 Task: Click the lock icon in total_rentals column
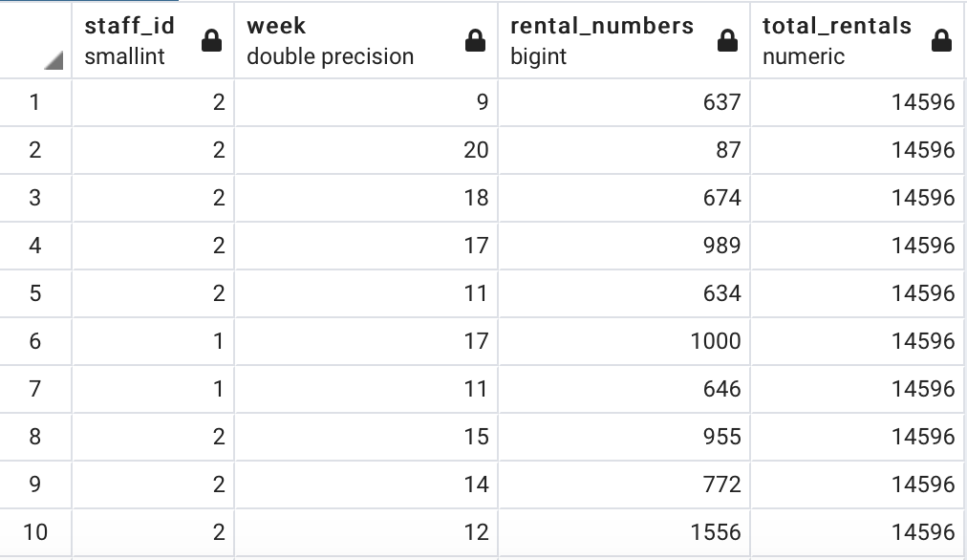tap(942, 41)
